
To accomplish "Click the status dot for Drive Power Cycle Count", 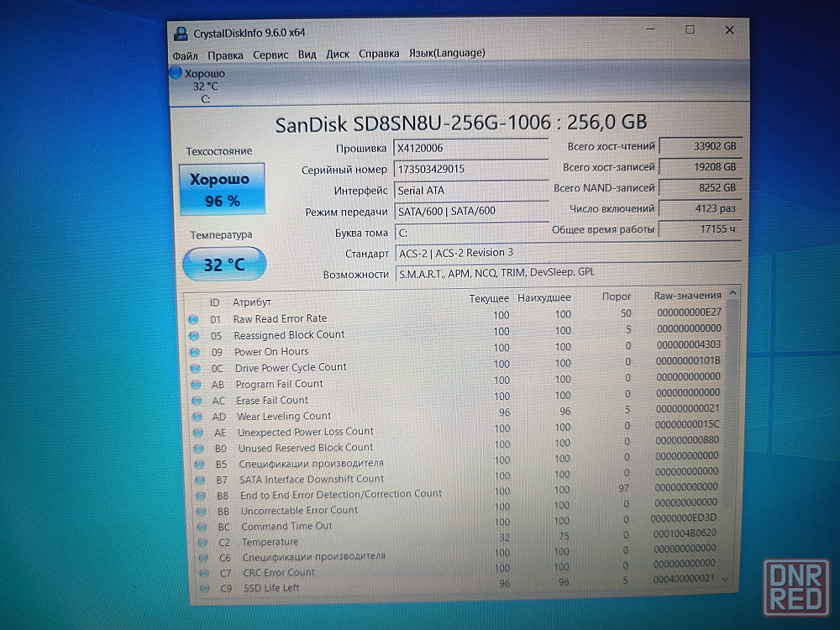I will [x=196, y=369].
